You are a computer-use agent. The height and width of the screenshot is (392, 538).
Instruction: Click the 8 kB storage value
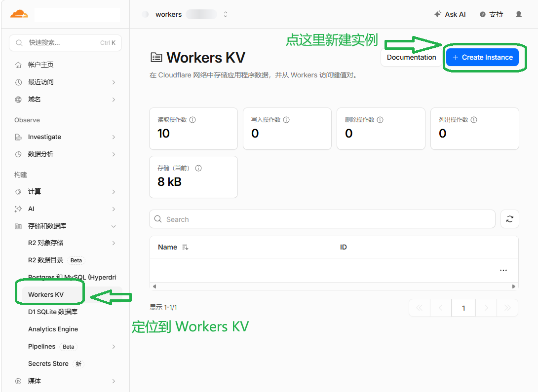(x=169, y=181)
